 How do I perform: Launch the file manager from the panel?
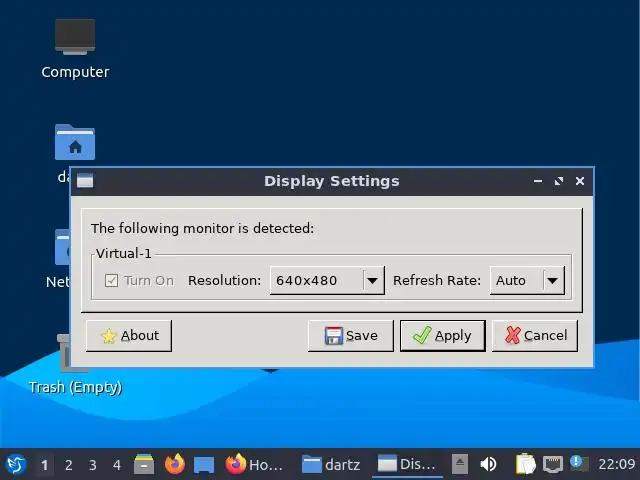tap(144, 464)
